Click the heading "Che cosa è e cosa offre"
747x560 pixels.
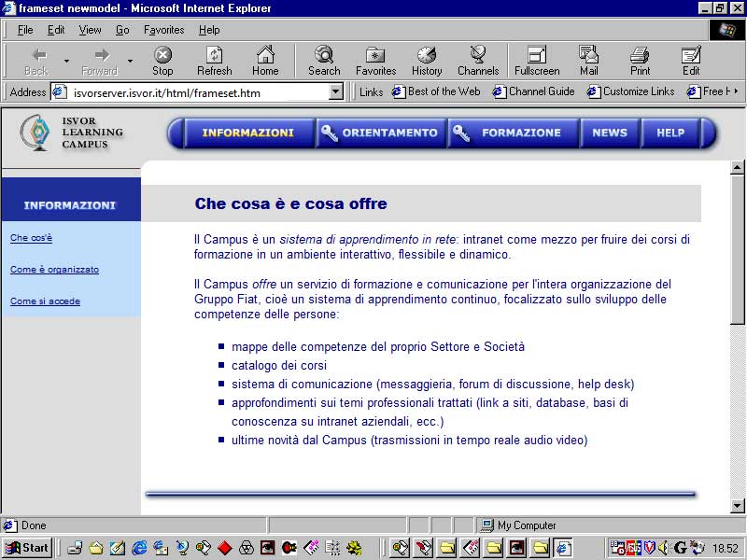tap(290, 203)
